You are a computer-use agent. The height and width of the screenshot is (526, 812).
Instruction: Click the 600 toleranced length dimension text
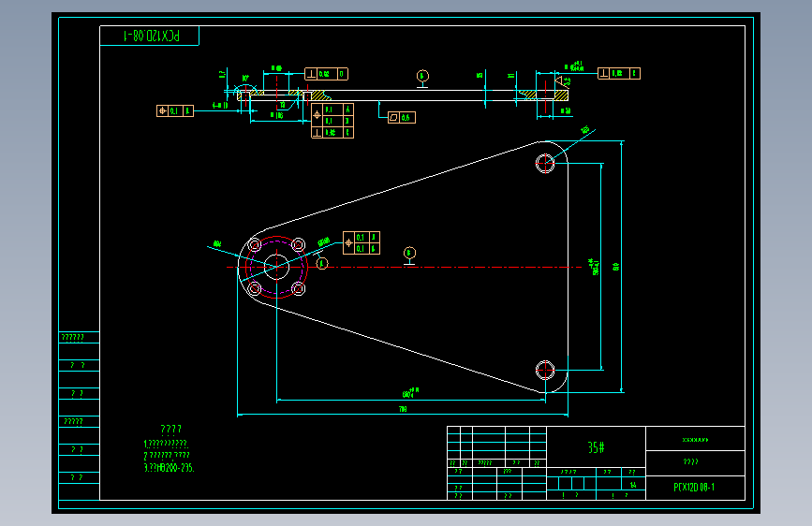click(410, 393)
